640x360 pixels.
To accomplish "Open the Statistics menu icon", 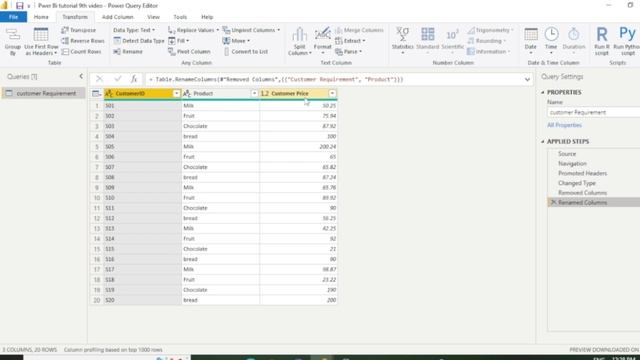I will click(x=402, y=41).
